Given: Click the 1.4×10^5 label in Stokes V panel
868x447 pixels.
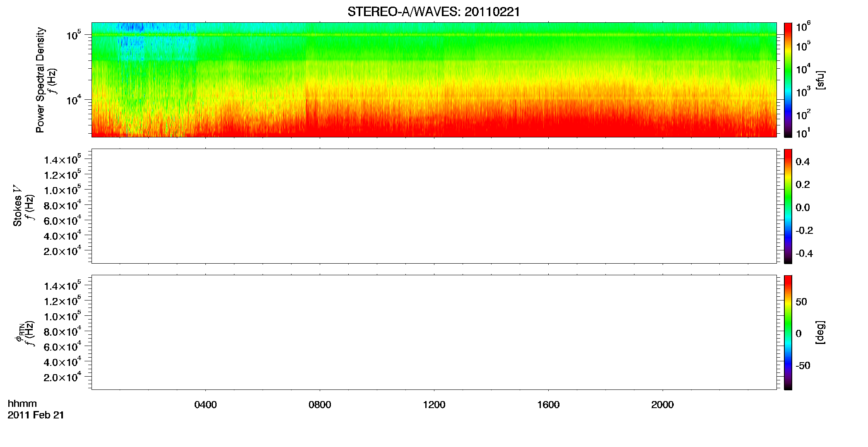Looking at the screenshot, I should pyautogui.click(x=62, y=159).
